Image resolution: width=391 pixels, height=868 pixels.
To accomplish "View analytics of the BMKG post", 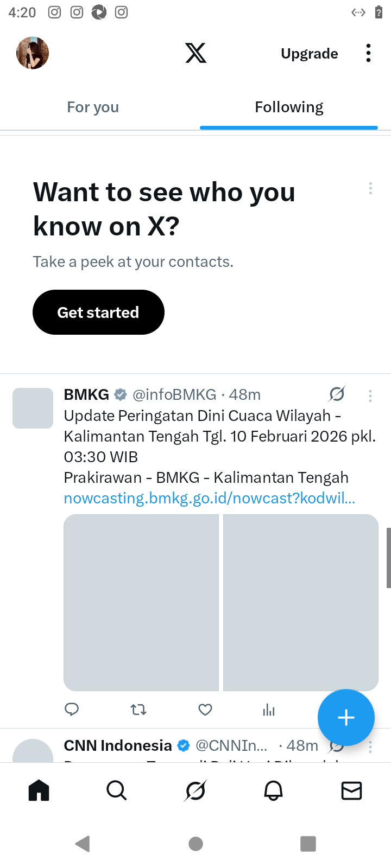I will [269, 709].
